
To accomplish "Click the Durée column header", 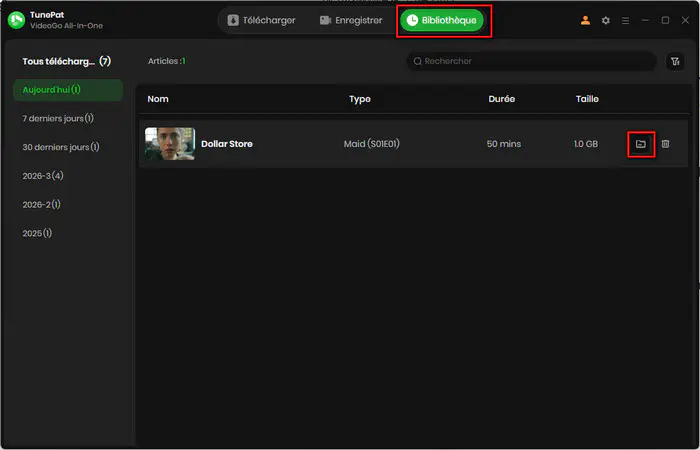I will (502, 99).
